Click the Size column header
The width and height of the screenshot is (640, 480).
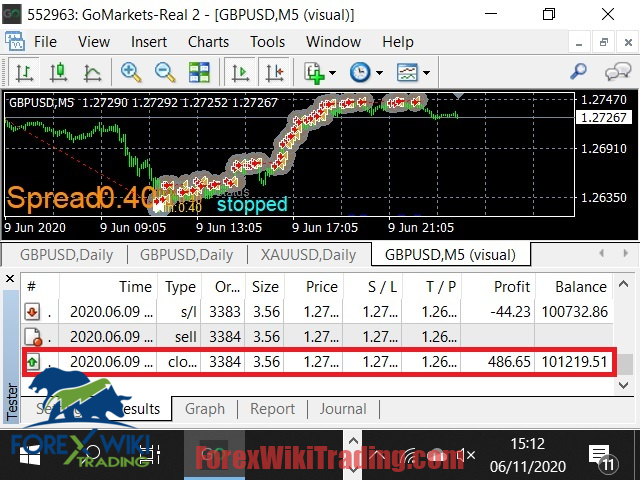click(265, 287)
